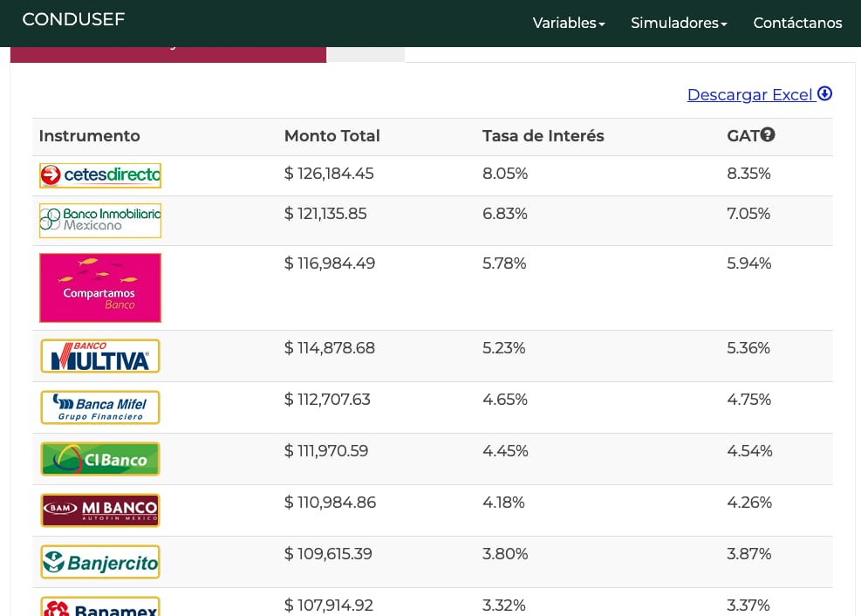This screenshot has width=861, height=616.
Task: Click the GAT help question mark icon
Action: pyautogui.click(x=768, y=134)
